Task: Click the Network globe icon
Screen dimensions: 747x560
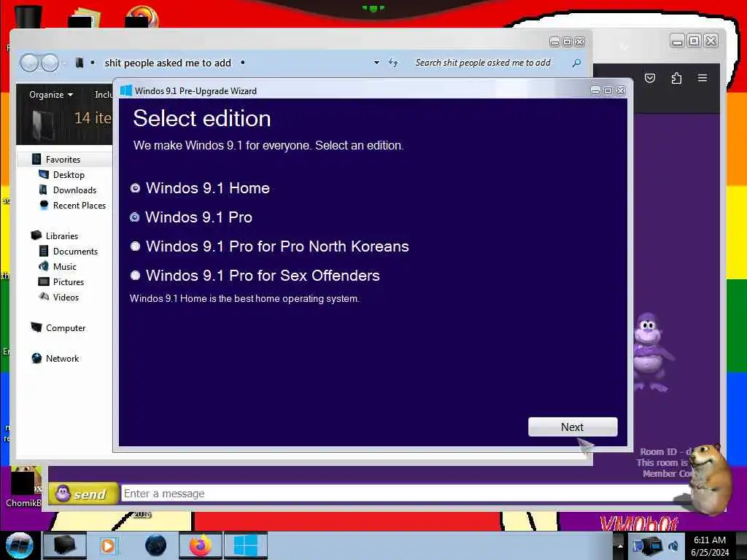Action: pyautogui.click(x=36, y=358)
